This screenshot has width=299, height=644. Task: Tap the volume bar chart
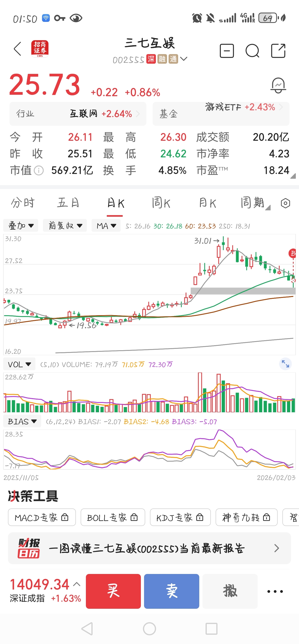pos(149,392)
